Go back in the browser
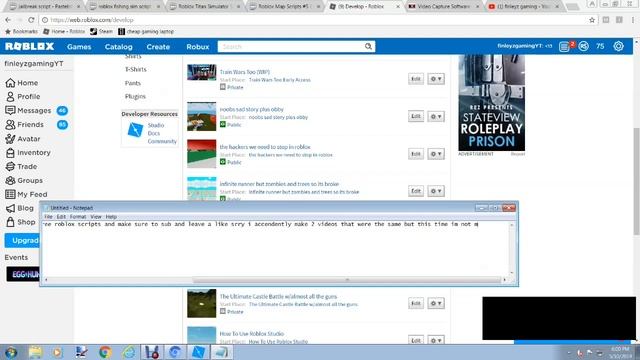This screenshot has width=640, height=360. [8, 20]
